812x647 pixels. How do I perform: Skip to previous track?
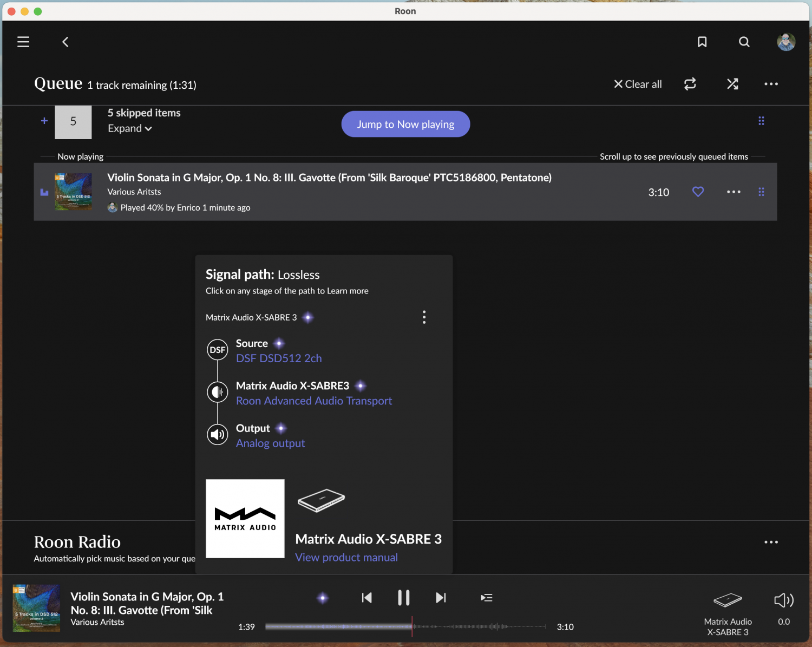pos(367,598)
